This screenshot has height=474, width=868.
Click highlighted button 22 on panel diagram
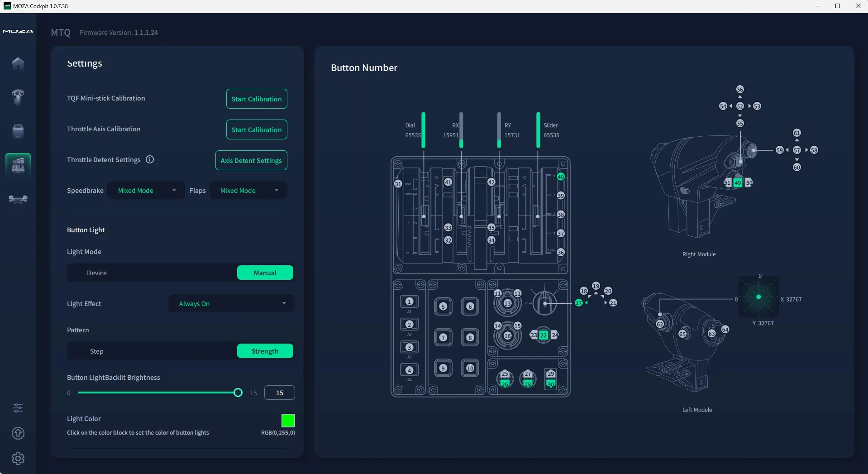click(x=544, y=335)
